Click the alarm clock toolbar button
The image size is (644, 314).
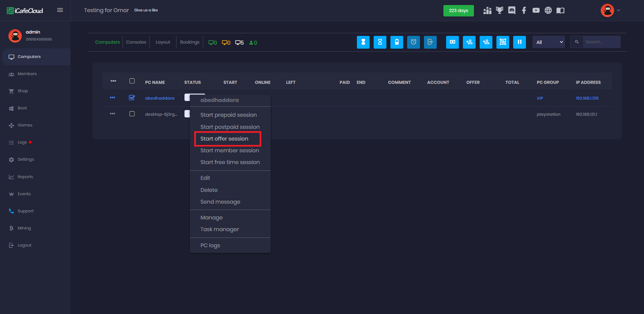coord(413,42)
